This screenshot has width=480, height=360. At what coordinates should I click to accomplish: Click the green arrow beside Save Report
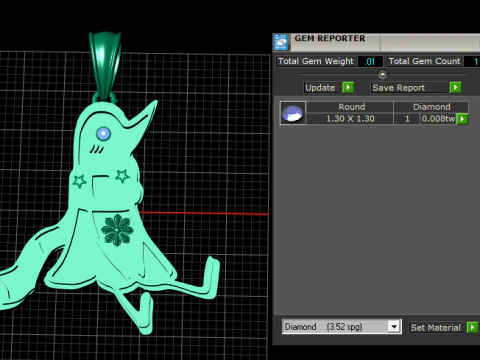tap(455, 88)
